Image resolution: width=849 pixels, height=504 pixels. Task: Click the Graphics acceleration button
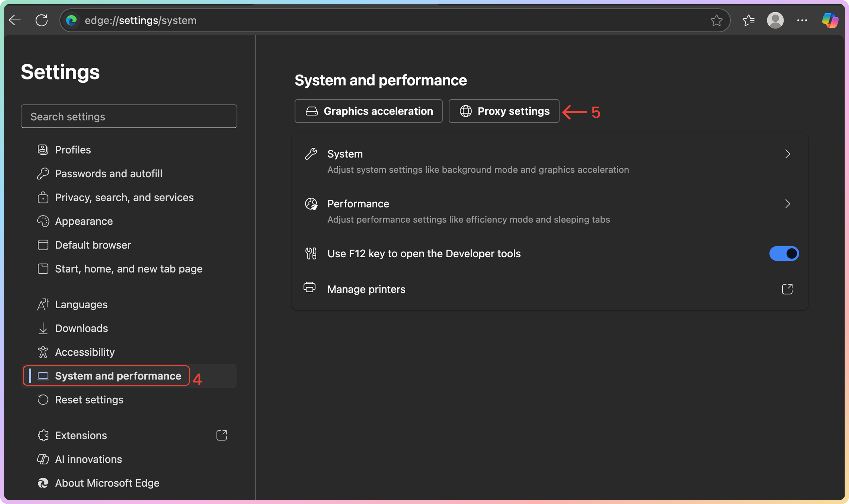tap(369, 111)
